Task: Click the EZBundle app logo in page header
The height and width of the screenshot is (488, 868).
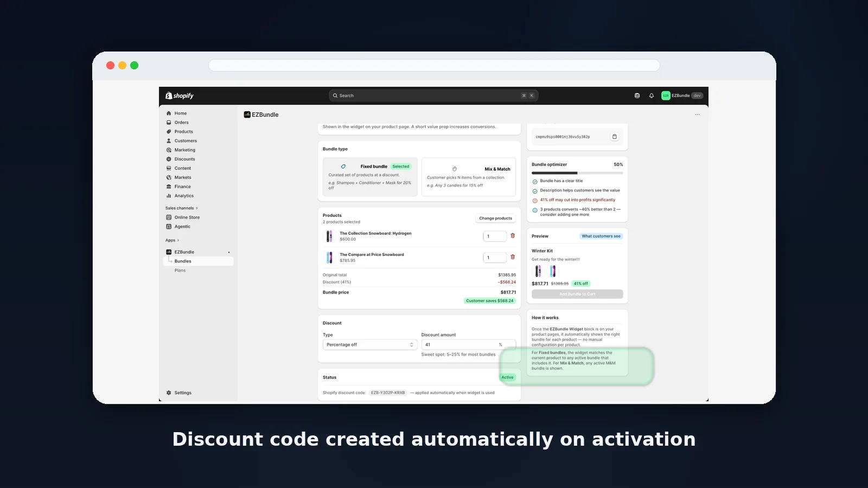Action: pyautogui.click(x=247, y=114)
